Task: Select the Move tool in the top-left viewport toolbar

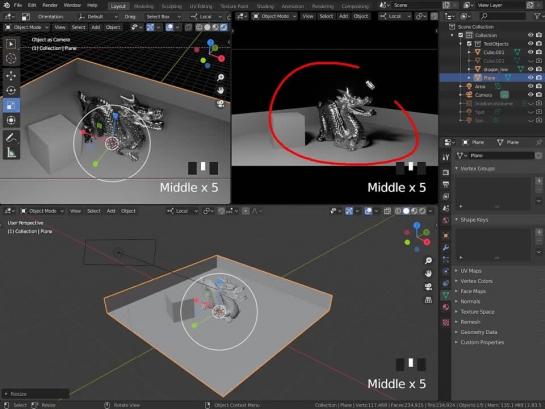Action: 11,75
